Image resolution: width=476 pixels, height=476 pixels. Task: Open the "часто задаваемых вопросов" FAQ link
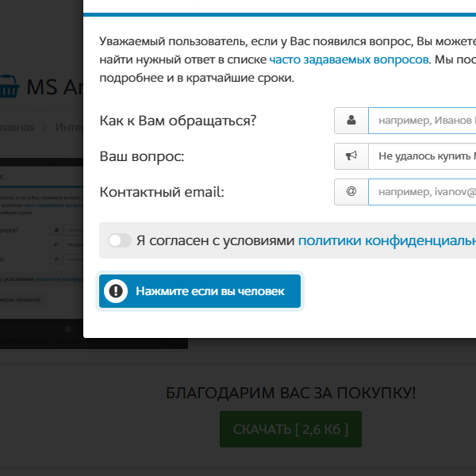[349, 59]
